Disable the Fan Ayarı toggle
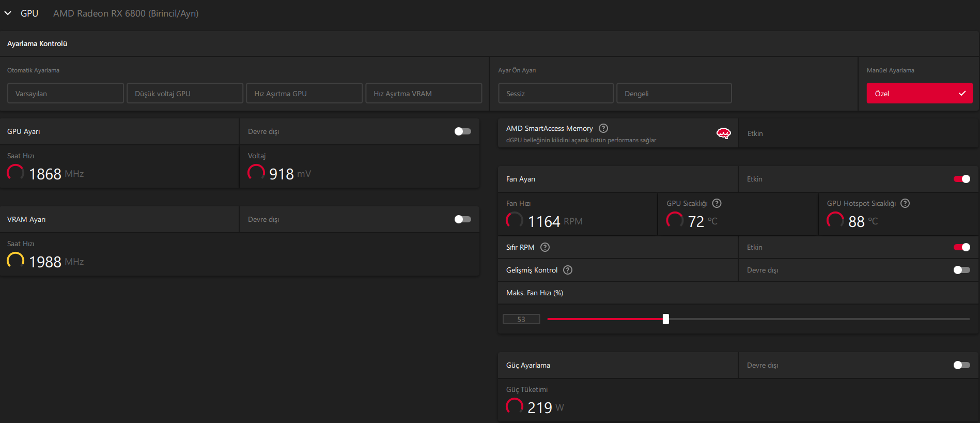 point(962,179)
